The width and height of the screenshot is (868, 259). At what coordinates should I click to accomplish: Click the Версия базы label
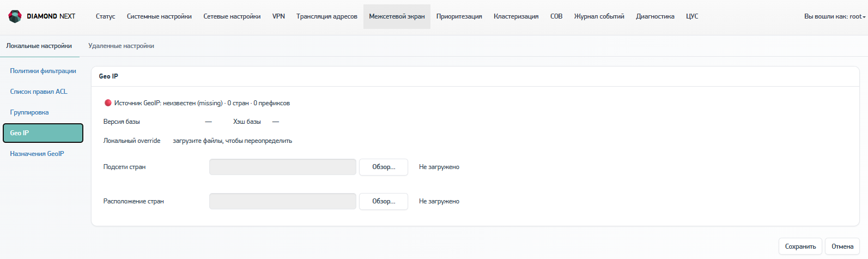tap(122, 122)
